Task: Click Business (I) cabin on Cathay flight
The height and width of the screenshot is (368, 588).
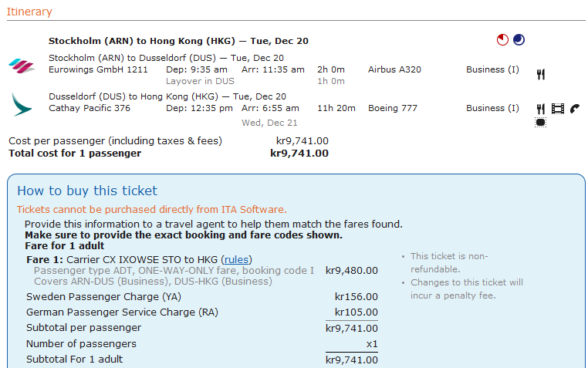Action: coord(492,108)
